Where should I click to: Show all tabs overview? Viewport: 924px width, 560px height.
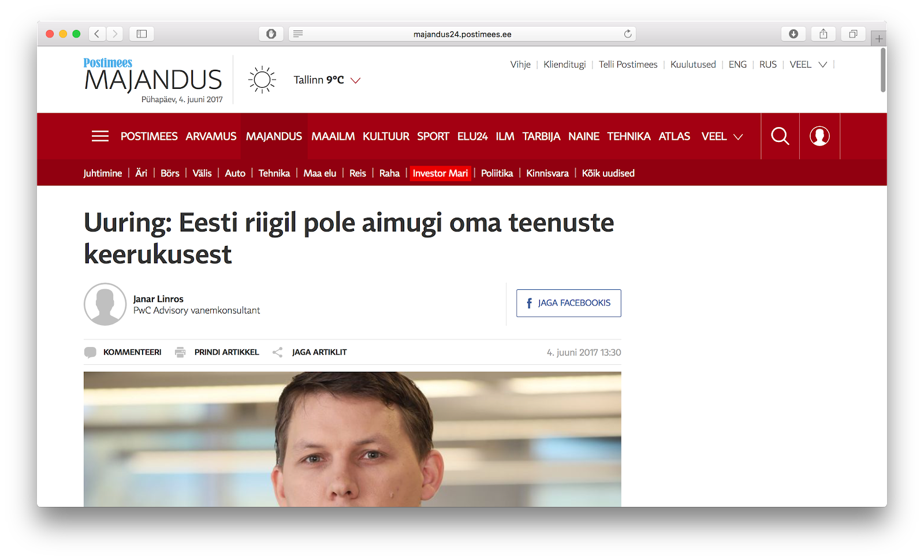point(853,34)
